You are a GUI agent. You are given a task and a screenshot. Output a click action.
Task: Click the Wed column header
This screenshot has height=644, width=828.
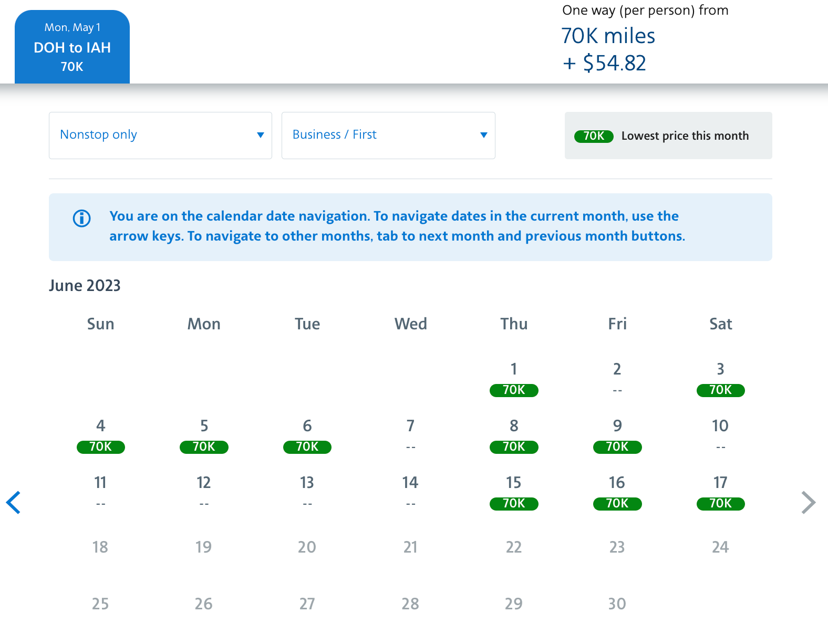coord(410,324)
